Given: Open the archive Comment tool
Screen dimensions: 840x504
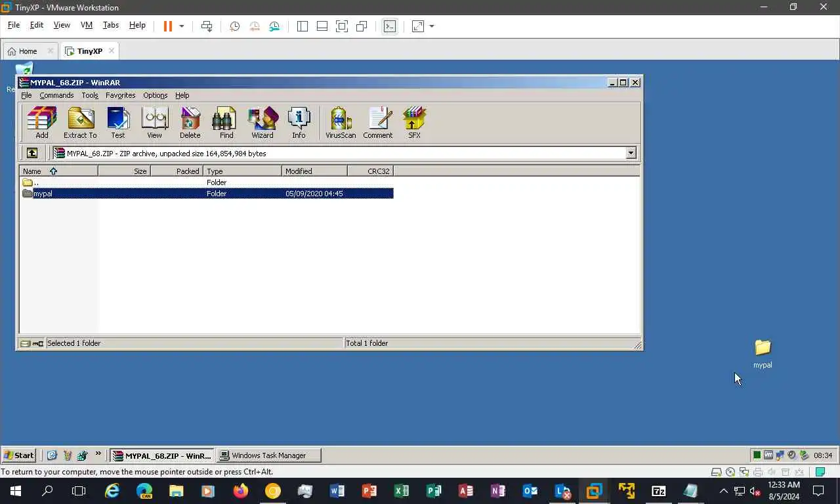Looking at the screenshot, I should pyautogui.click(x=378, y=123).
